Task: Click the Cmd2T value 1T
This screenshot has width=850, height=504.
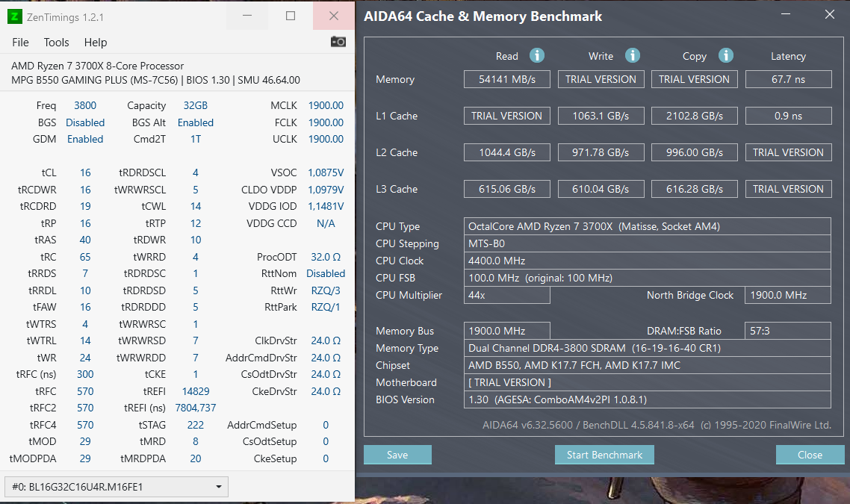Action: pos(196,140)
